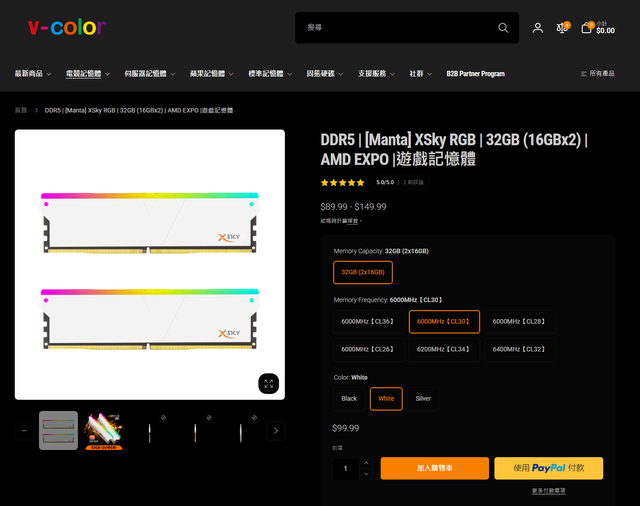
Task: Click the main product image
Action: (150, 264)
